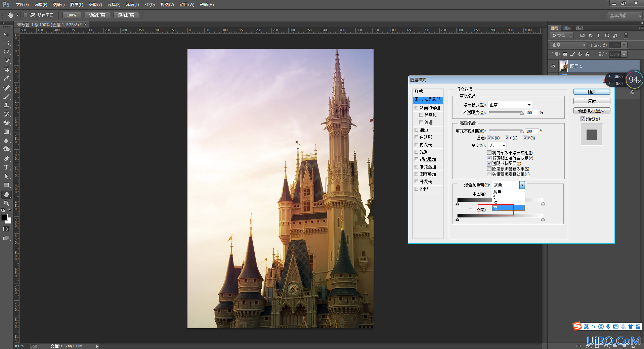Select the Pen tool
644x349 pixels.
[x=6, y=159]
